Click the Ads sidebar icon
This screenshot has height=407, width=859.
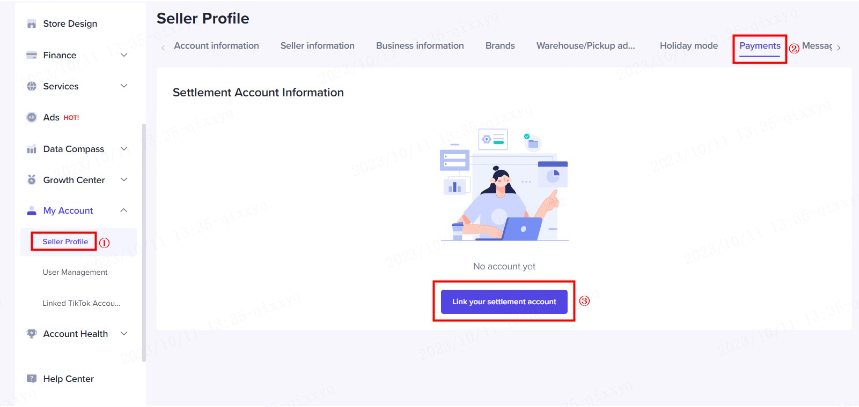32,117
